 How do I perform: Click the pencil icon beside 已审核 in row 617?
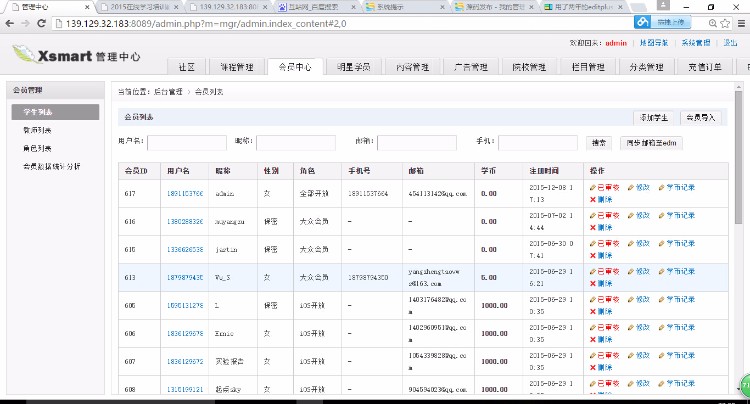tap(593, 187)
